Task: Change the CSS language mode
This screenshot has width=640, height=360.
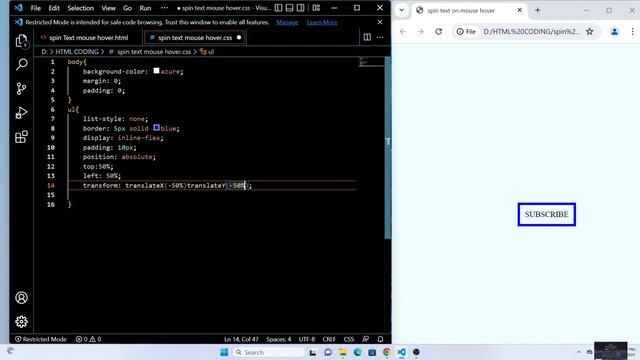Action: pyautogui.click(x=349, y=339)
